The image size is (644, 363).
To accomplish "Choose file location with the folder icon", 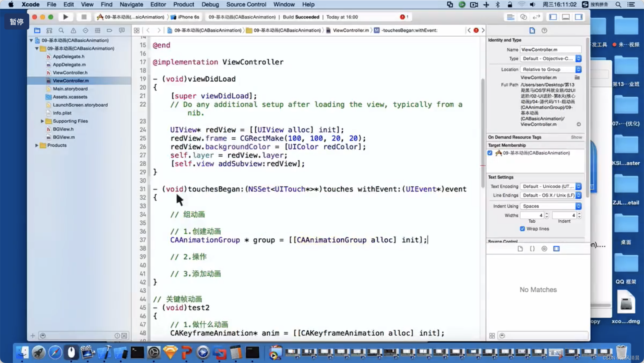I will click(577, 78).
